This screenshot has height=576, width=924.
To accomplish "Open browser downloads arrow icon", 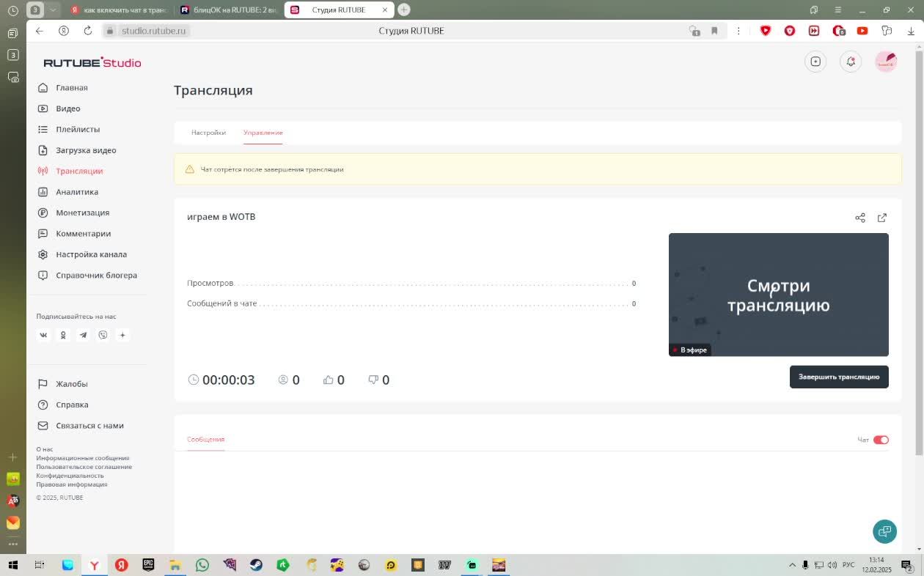I will coord(911,31).
